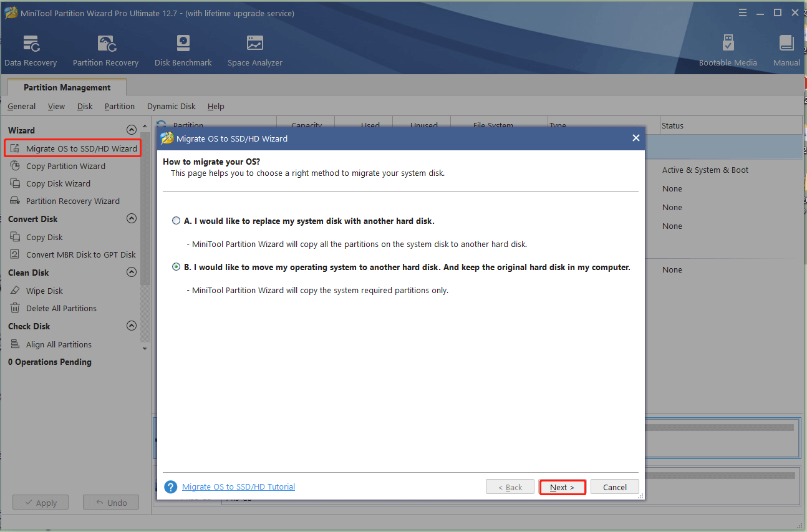807x532 pixels.
Task: Click the help question mark icon in the wizard
Action: [170, 487]
